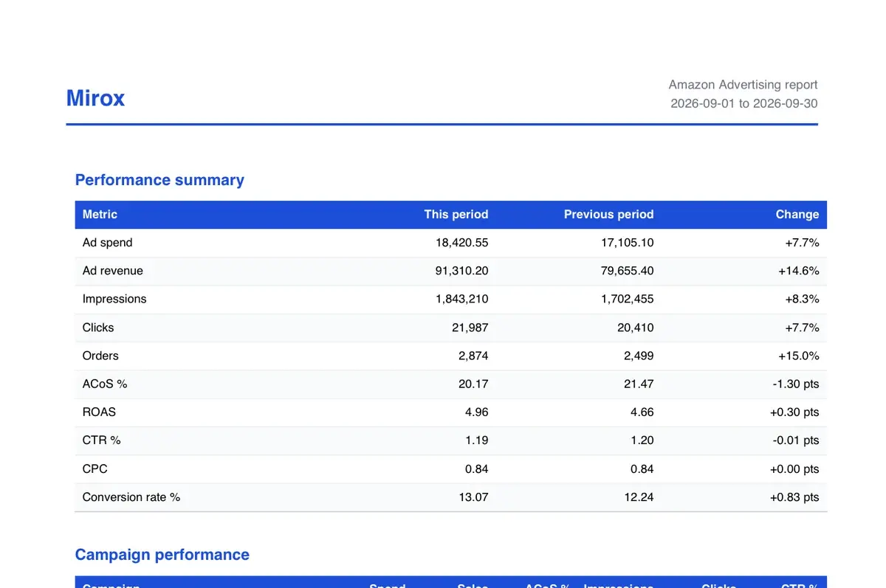The image size is (886, 588).
Task: Click the Orders change +15.0%
Action: coord(799,356)
